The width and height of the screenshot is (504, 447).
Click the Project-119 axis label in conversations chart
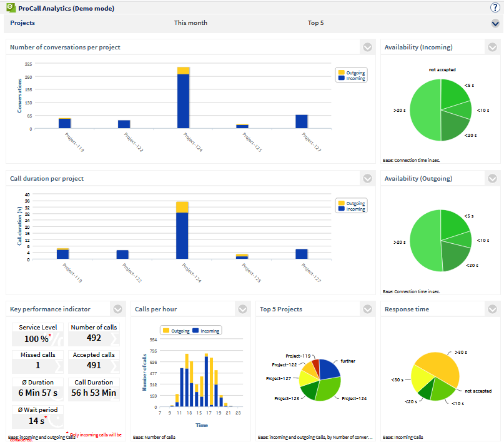(x=74, y=142)
